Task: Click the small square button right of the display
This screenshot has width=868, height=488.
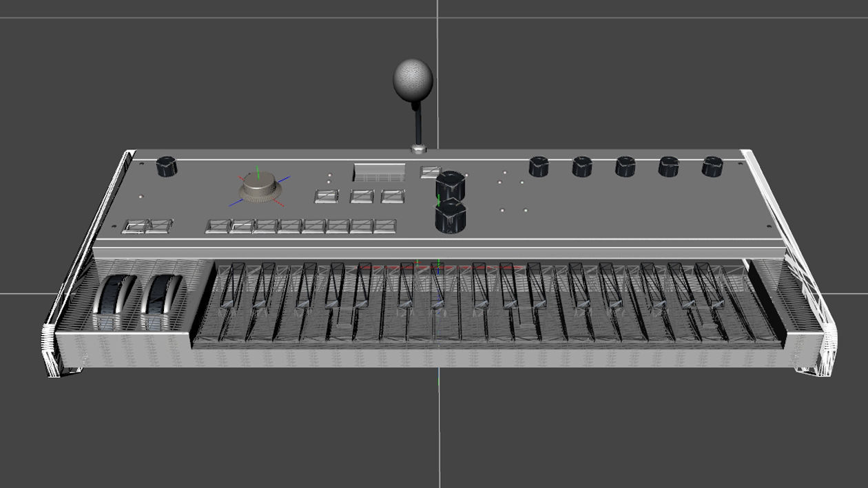Action: [x=431, y=172]
